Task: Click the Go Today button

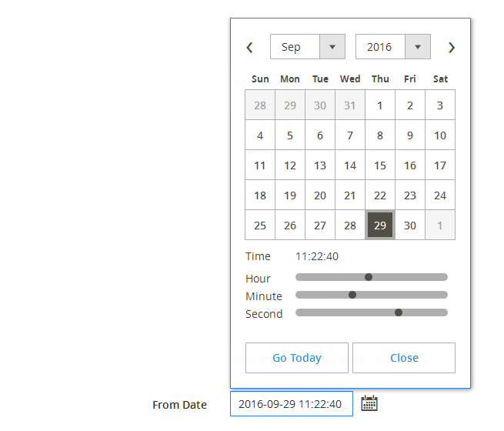Action: click(297, 358)
